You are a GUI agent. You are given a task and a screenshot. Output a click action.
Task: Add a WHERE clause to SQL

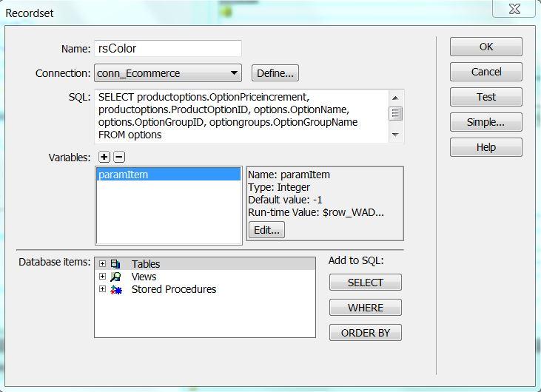366,308
